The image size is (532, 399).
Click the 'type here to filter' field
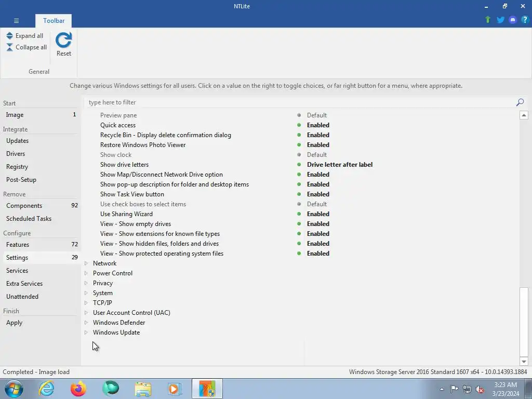pyautogui.click(x=300, y=102)
